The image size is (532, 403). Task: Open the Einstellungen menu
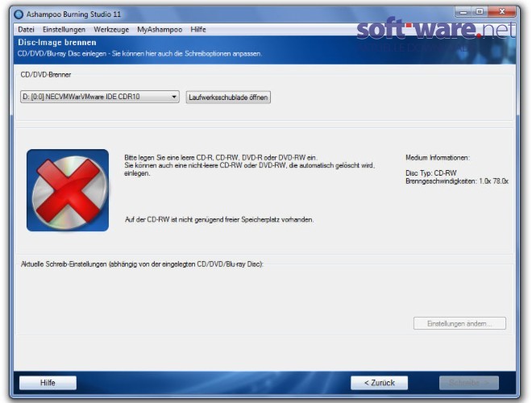tap(64, 30)
